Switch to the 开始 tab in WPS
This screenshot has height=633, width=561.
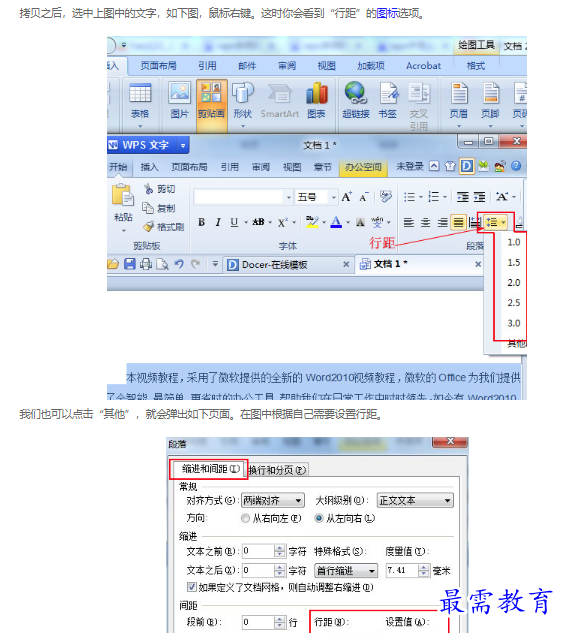[x=118, y=167]
